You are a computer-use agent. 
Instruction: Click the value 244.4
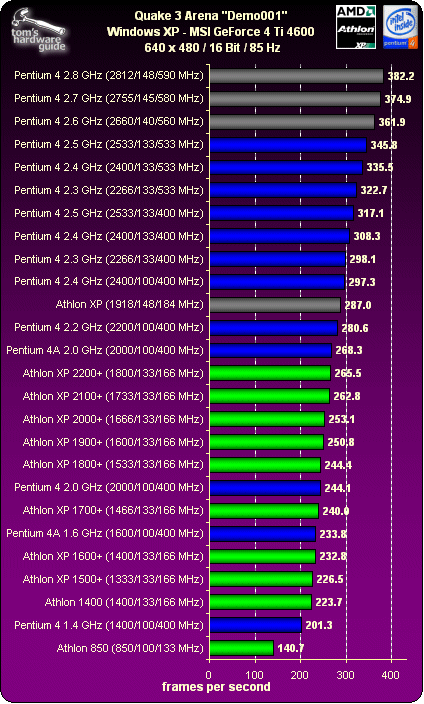pos(338,465)
